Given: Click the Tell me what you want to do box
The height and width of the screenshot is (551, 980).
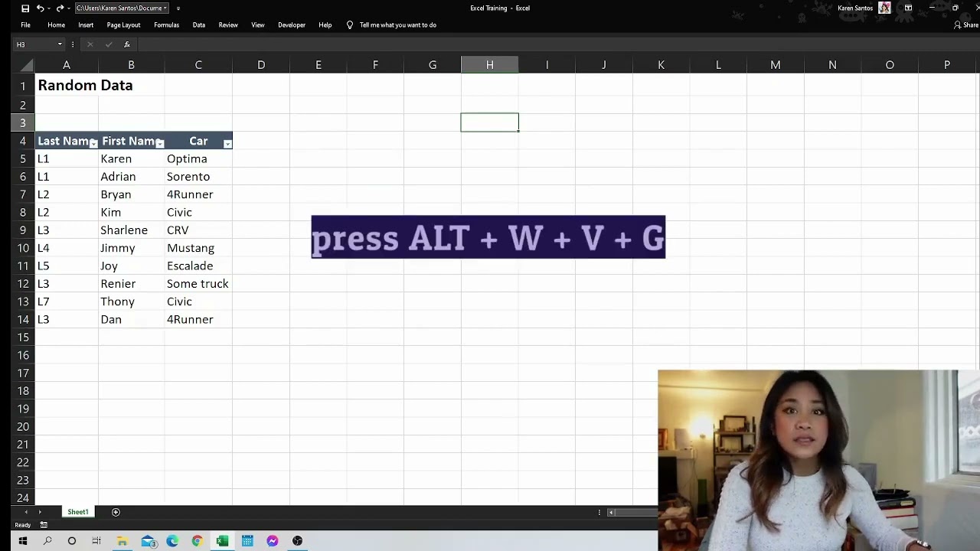Looking at the screenshot, I should coord(397,25).
